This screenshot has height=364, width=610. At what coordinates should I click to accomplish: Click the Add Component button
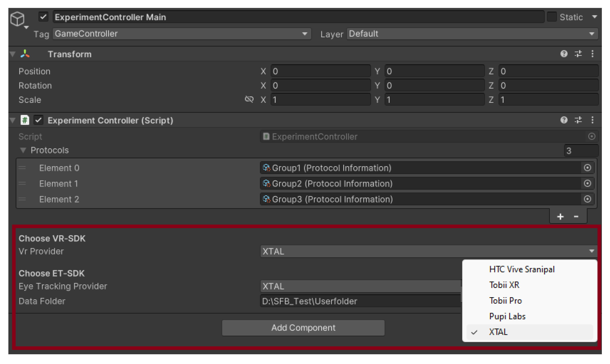point(303,328)
